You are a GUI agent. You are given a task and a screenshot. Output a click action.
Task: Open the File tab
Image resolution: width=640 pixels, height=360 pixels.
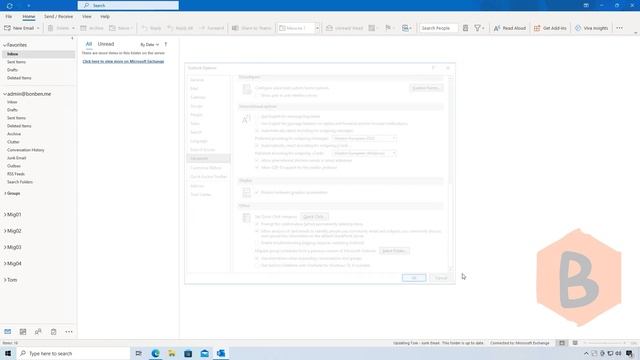click(9, 17)
